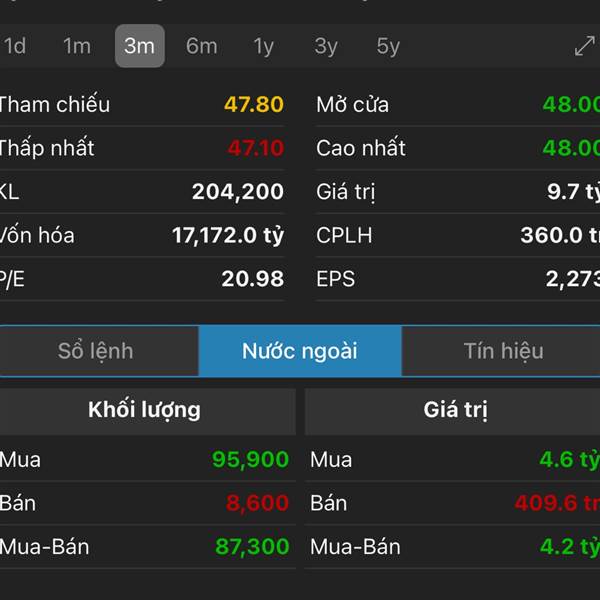Expand the chart to fullscreen
Viewport: 600px width, 600px height.
pos(584,46)
